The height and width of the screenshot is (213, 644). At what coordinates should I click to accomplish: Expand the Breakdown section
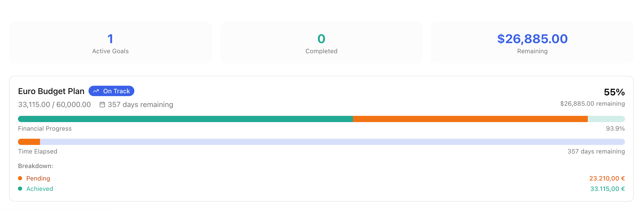[35, 165]
